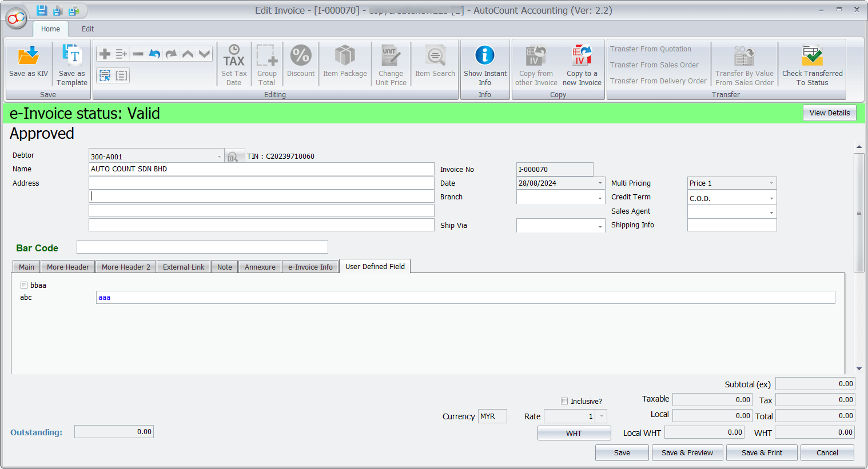
Task: Toggle the bbaa checkbox
Action: pos(24,285)
